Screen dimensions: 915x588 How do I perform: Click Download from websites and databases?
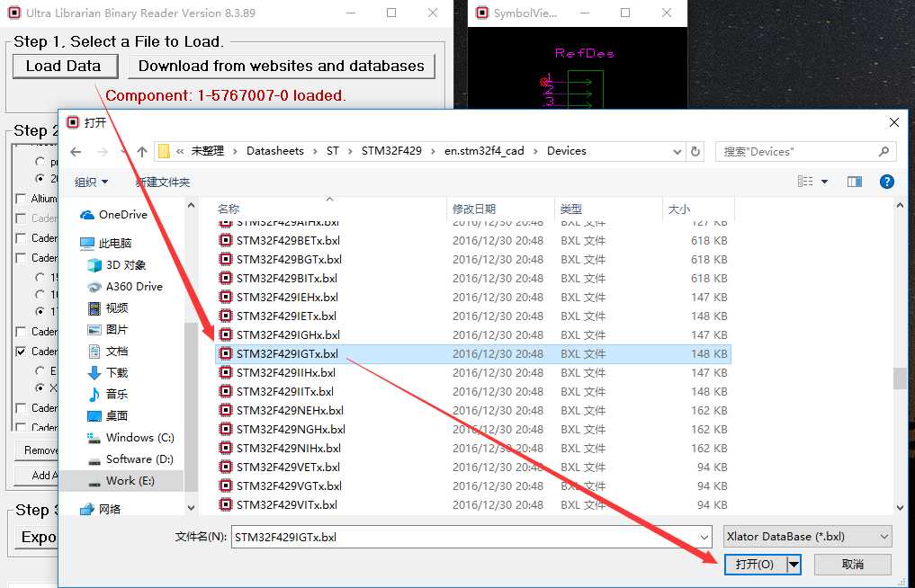[282, 66]
